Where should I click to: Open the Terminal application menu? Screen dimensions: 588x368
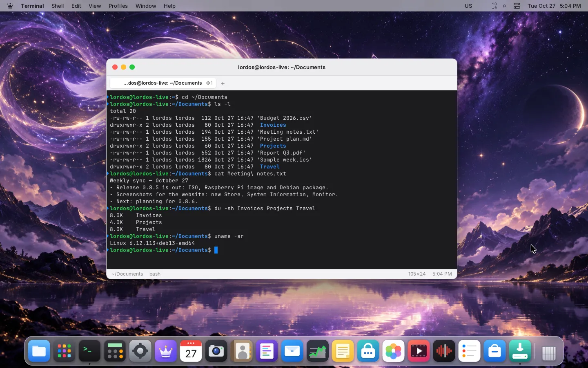(x=32, y=6)
